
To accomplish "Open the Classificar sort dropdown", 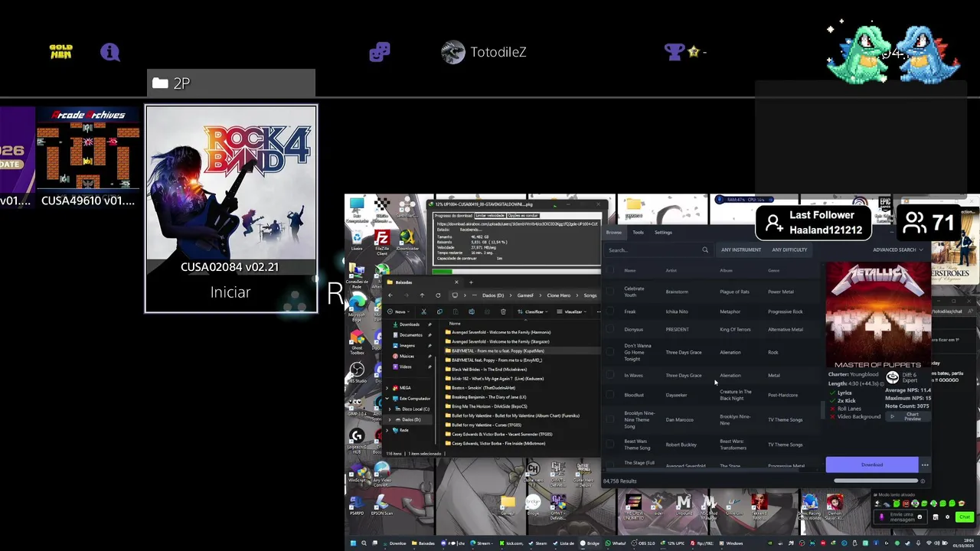I will click(x=534, y=311).
